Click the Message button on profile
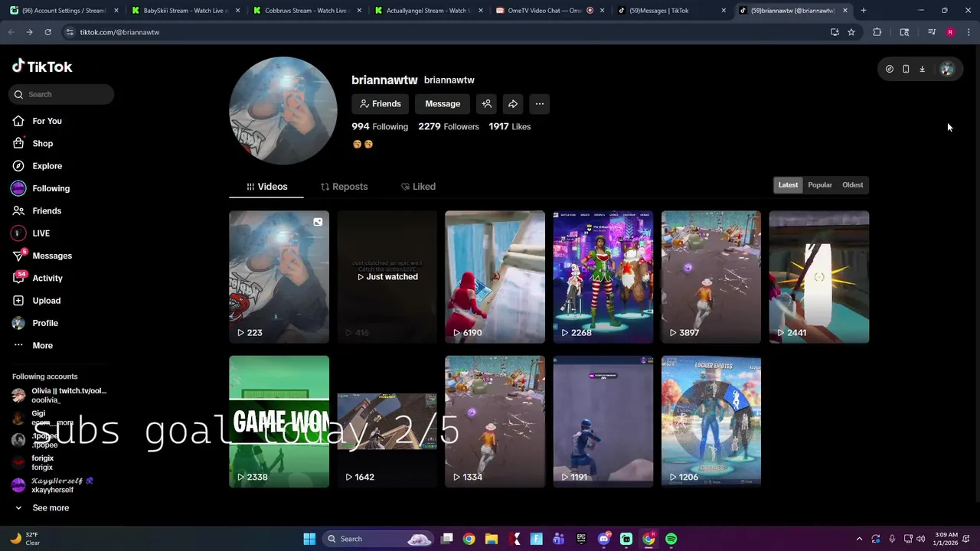Image resolution: width=980 pixels, height=551 pixels. [443, 104]
